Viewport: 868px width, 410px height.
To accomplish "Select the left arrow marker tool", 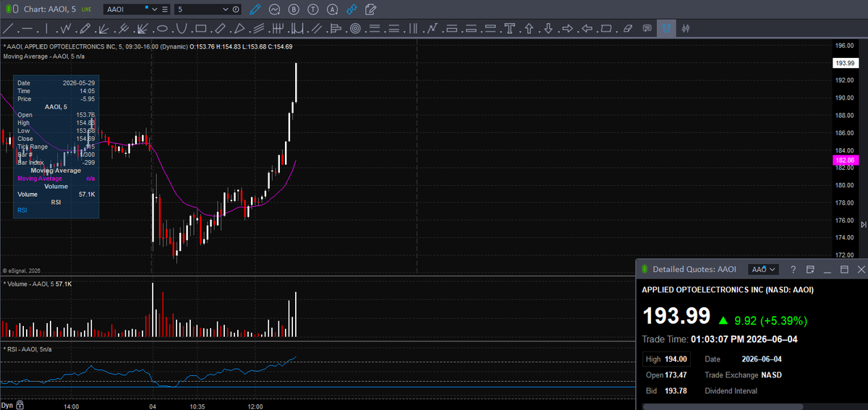I will 587,29.
